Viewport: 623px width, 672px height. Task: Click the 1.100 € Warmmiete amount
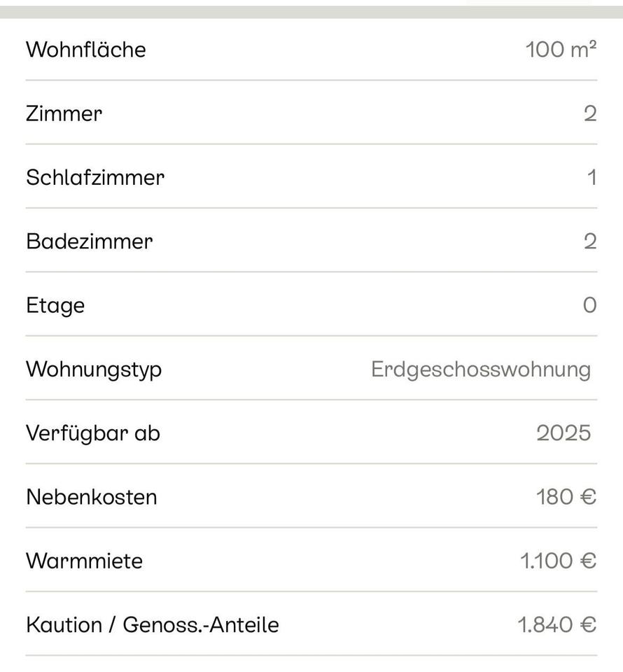point(558,561)
